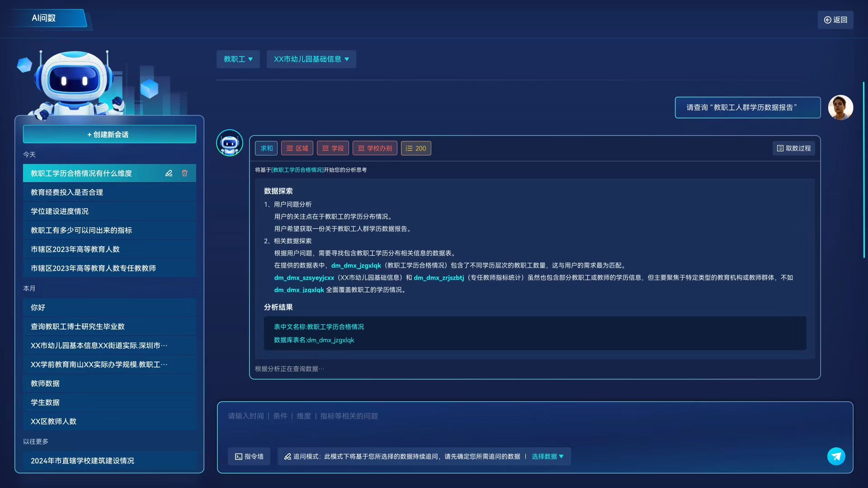This screenshot has width=868, height=488.
Task: Expand the 教职工 dropdown
Action: point(238,59)
